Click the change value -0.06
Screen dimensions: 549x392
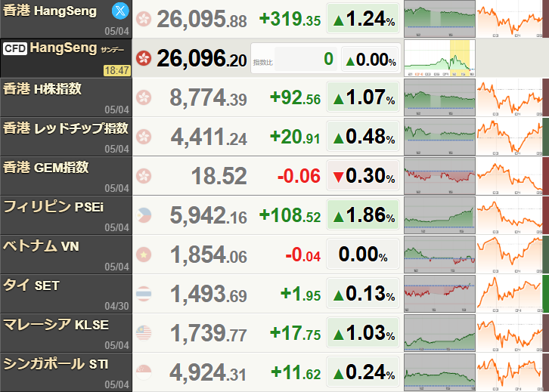(299, 176)
